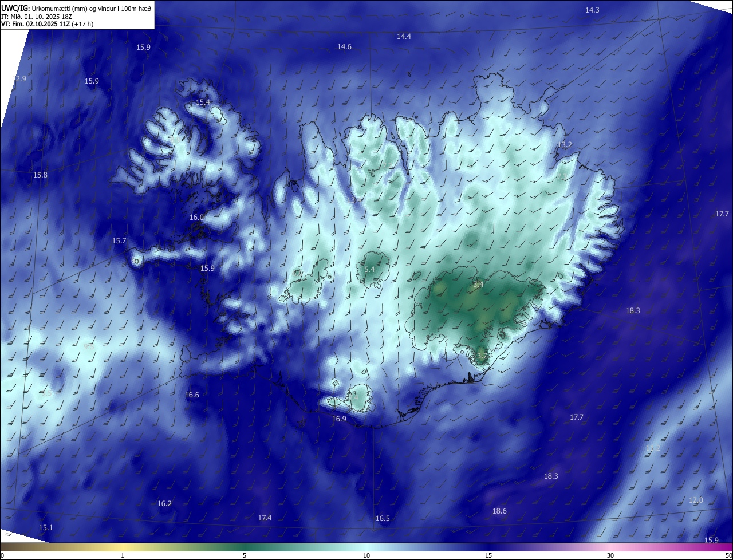Click the map title mentioning Úrkomumætti (mm)

tap(76, 8)
